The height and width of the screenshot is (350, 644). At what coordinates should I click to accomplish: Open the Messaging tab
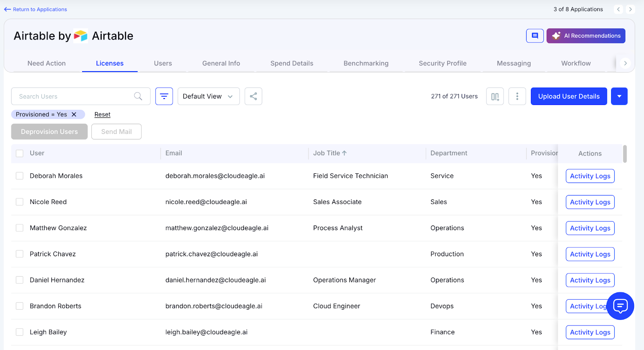[514, 63]
